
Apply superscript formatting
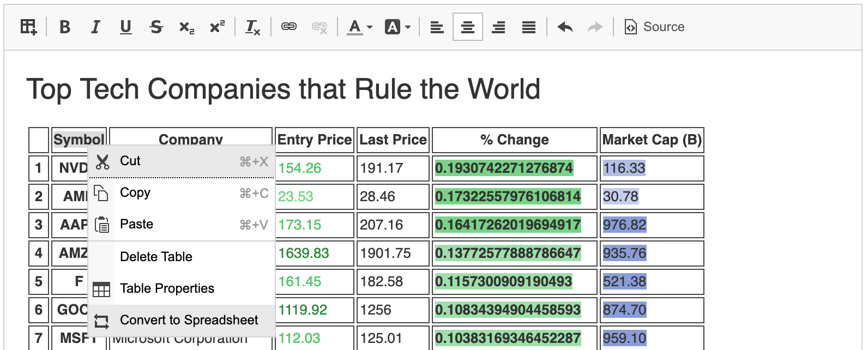click(218, 27)
